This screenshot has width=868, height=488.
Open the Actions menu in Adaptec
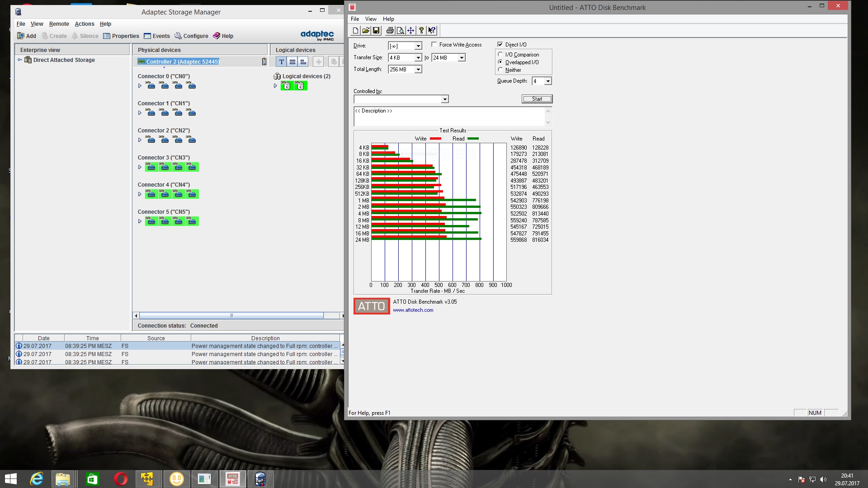click(84, 24)
